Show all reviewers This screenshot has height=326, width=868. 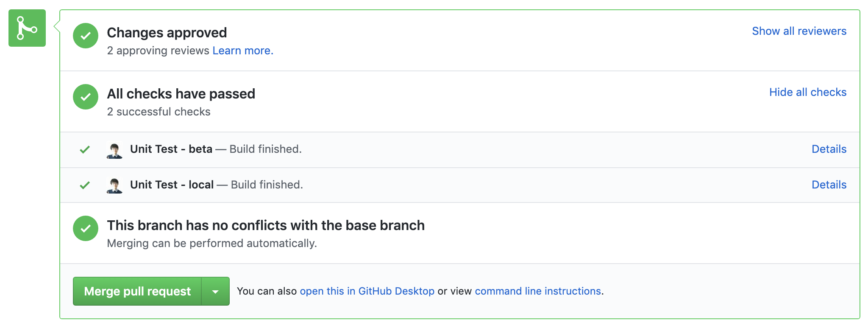pyautogui.click(x=799, y=31)
